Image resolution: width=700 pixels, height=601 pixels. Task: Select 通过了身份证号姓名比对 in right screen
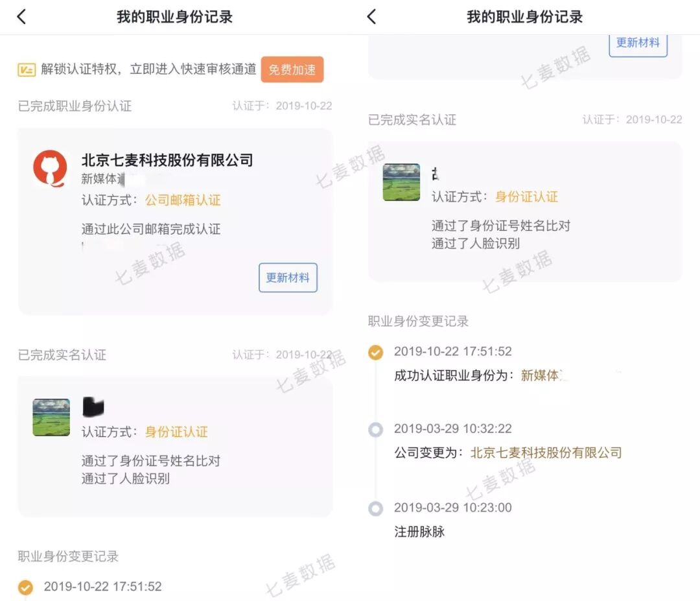[x=501, y=226]
